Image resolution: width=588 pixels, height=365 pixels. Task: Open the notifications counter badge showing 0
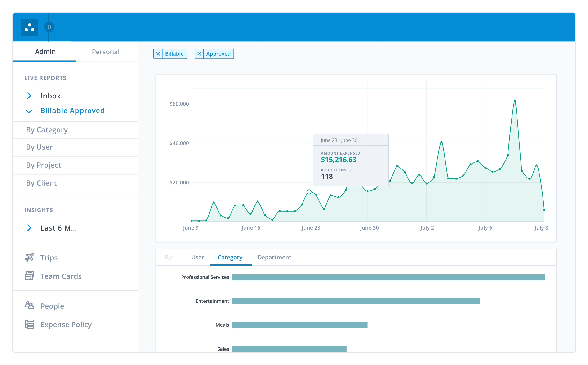click(49, 27)
